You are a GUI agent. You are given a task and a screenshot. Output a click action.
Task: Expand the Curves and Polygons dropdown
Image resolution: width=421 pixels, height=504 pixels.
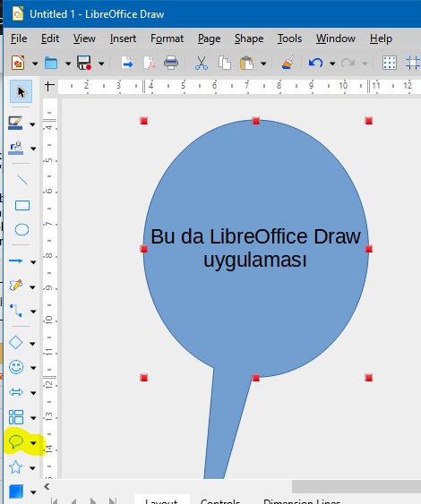(32, 287)
